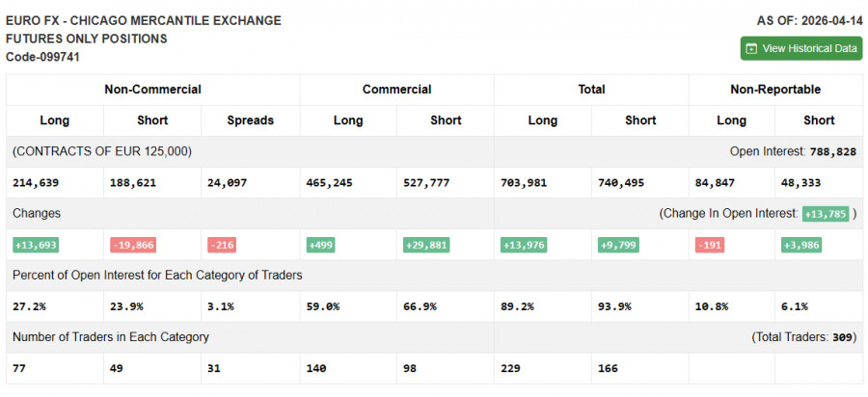This screenshot has height=397, width=868.
Task: Click the +13,785 open interest change badge
Action: (825, 214)
